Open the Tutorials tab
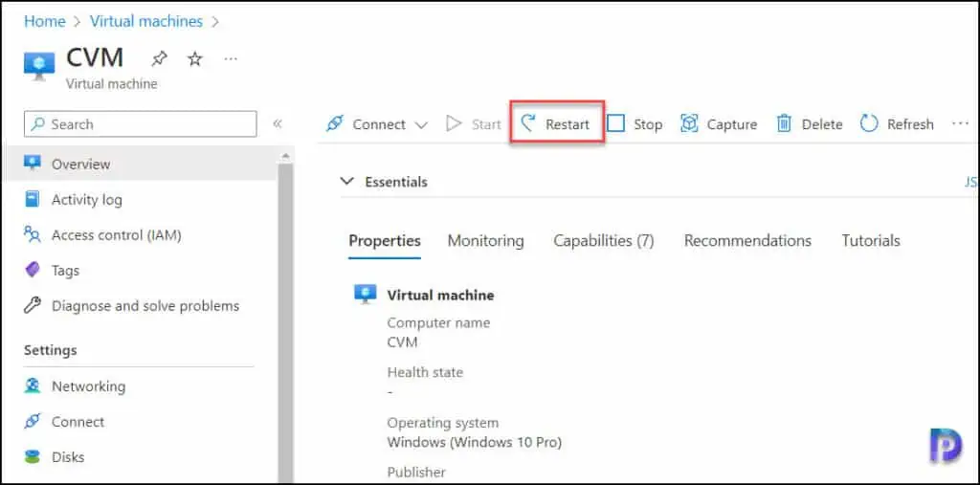 click(x=871, y=241)
